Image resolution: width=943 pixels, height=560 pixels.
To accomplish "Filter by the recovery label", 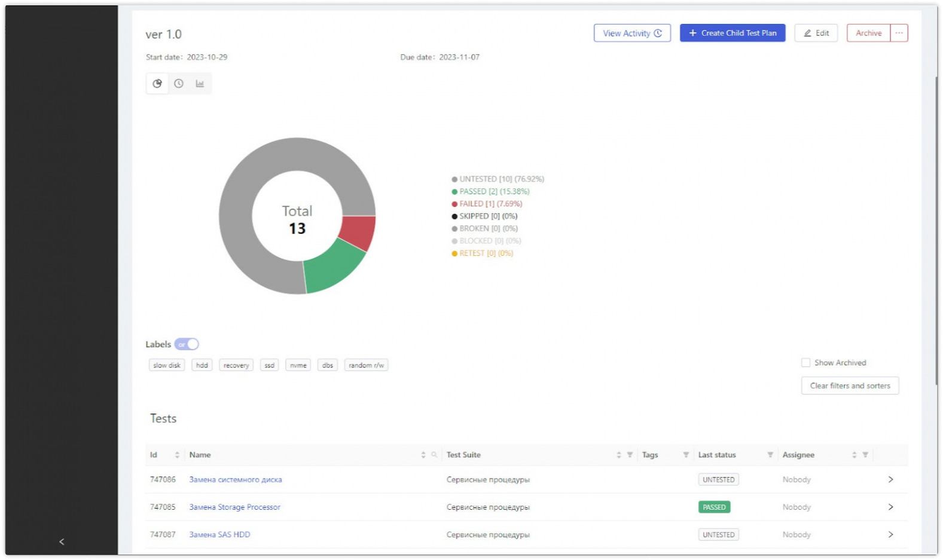I will pyautogui.click(x=236, y=365).
